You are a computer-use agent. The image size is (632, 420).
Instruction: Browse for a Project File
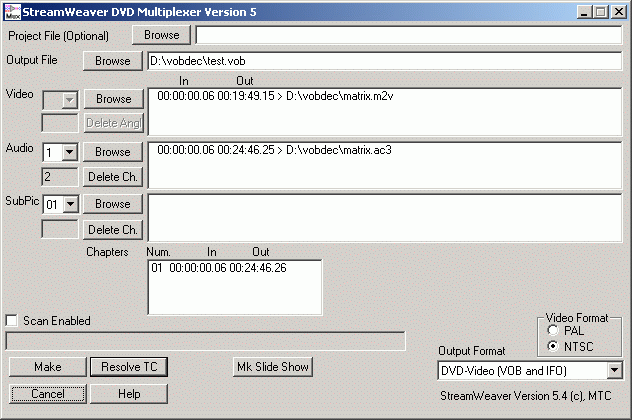coord(161,35)
